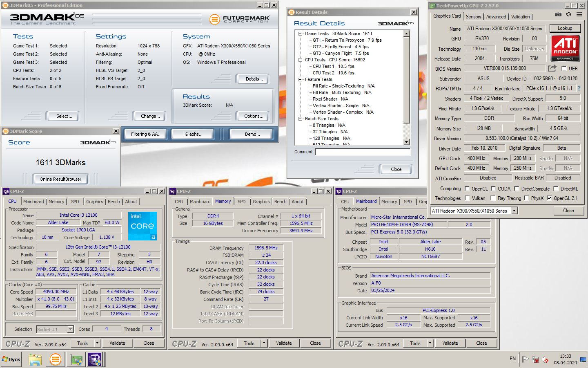This screenshot has height=368, width=588.
Task: Click the Comment input field in Result Details
Action: pyautogui.click(x=363, y=152)
